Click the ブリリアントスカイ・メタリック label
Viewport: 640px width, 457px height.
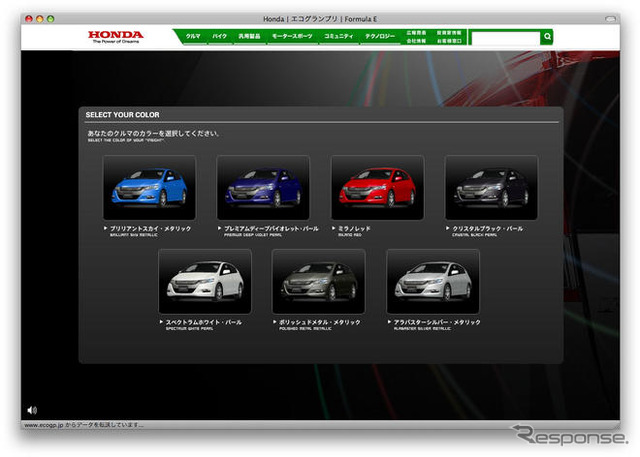[x=150, y=228]
